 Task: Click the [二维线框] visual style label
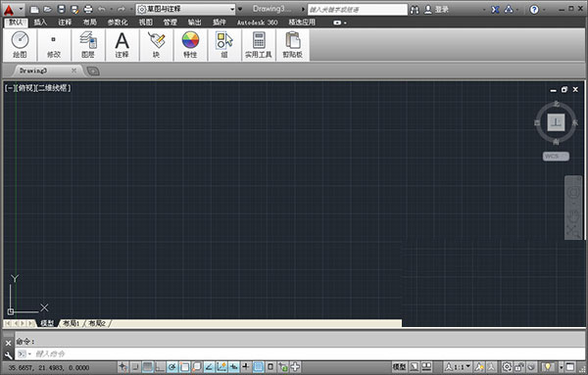(x=53, y=88)
